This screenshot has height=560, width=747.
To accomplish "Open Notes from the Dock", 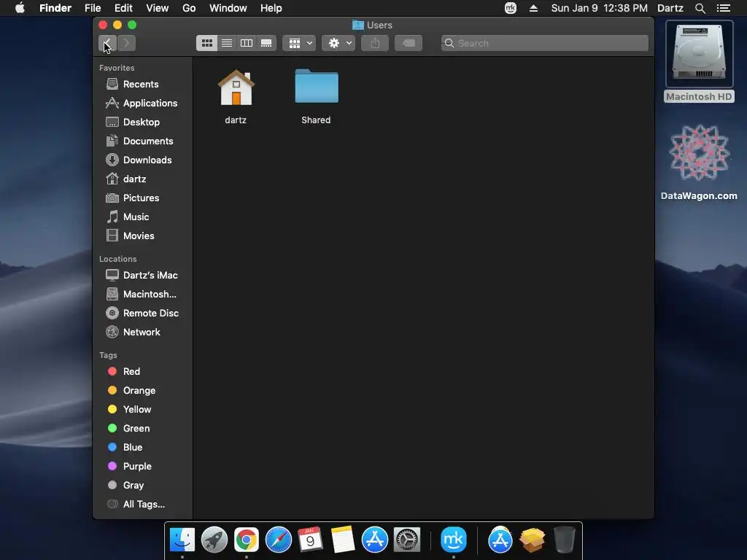I will tap(343, 540).
